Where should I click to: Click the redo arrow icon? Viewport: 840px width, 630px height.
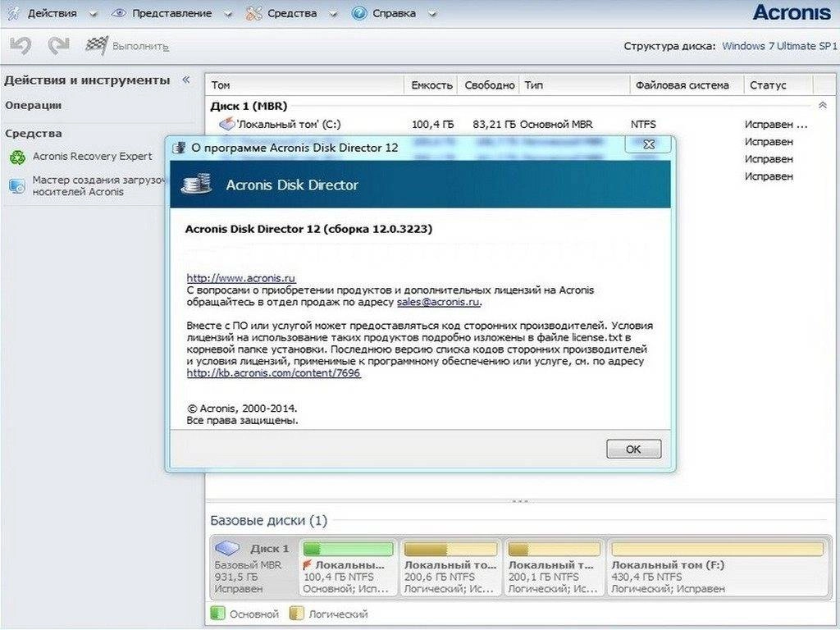(x=58, y=46)
